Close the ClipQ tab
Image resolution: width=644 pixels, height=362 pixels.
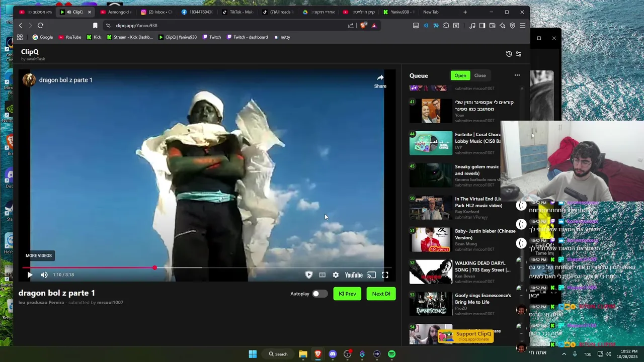(90, 12)
